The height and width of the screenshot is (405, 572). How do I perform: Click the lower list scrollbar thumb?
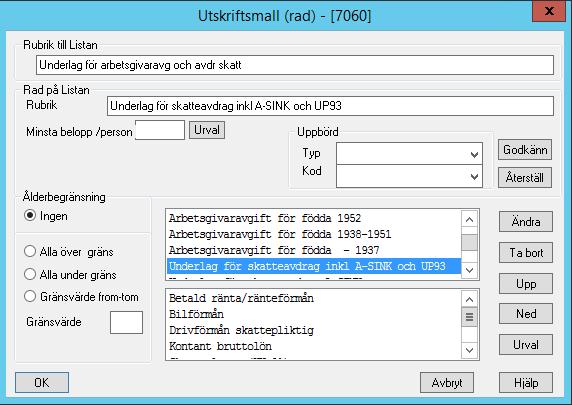[x=469, y=317]
